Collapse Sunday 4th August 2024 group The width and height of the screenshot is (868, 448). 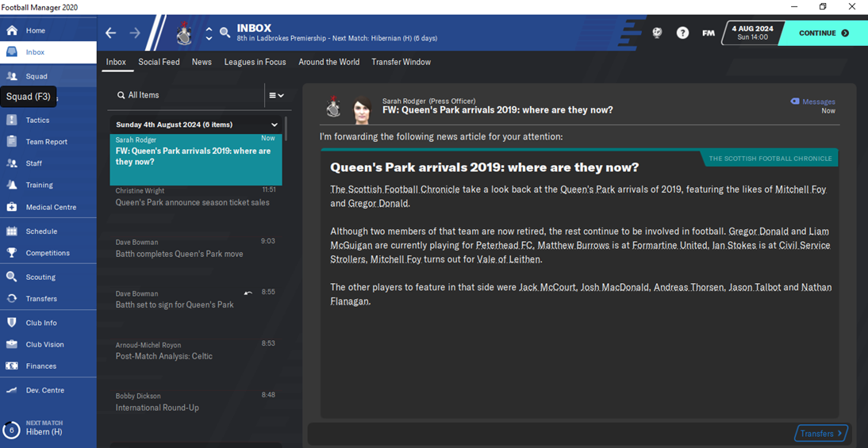[x=274, y=124]
